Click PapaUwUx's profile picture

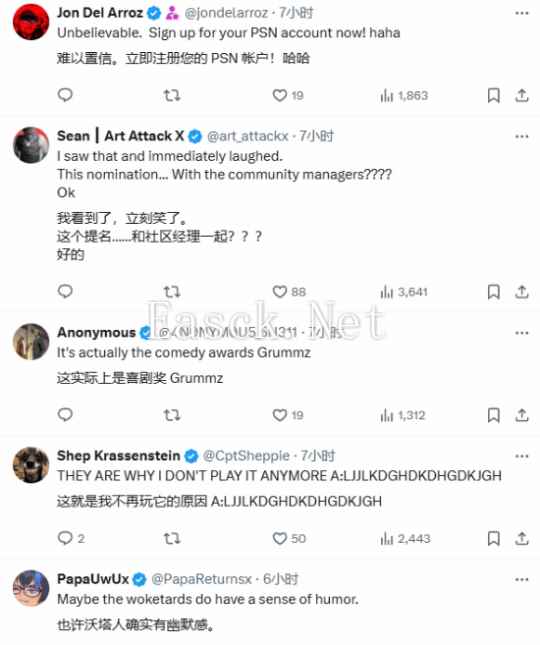(31, 588)
